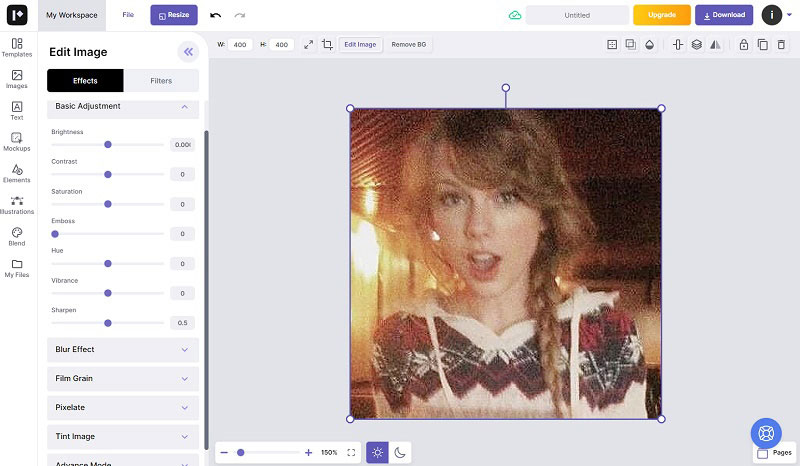This screenshot has height=466, width=800.
Task: Click the grid position icon in toolbar
Action: 612,44
